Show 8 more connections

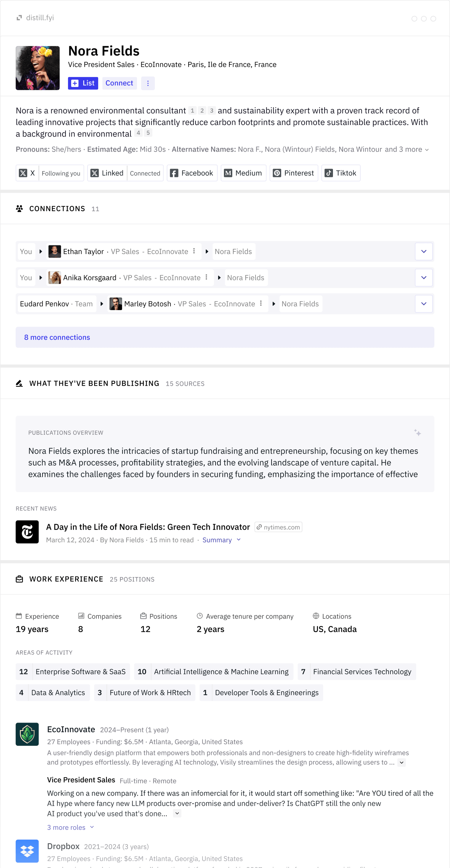point(57,337)
